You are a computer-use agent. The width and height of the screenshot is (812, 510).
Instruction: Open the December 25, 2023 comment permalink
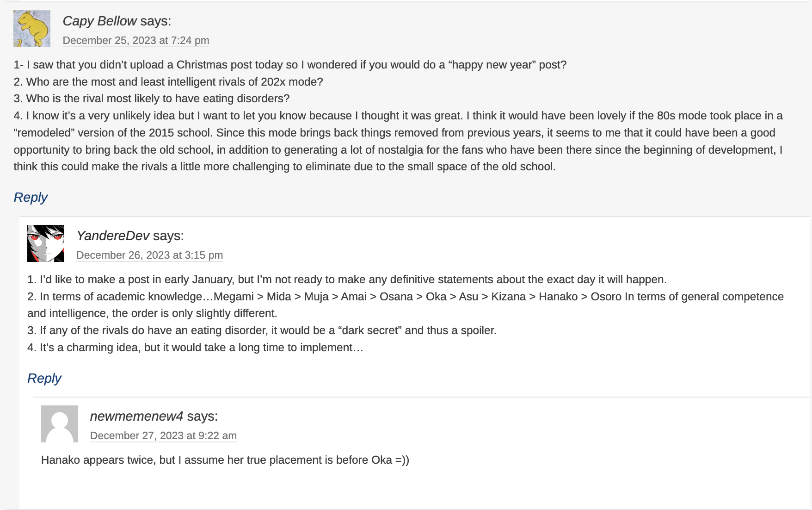click(136, 41)
